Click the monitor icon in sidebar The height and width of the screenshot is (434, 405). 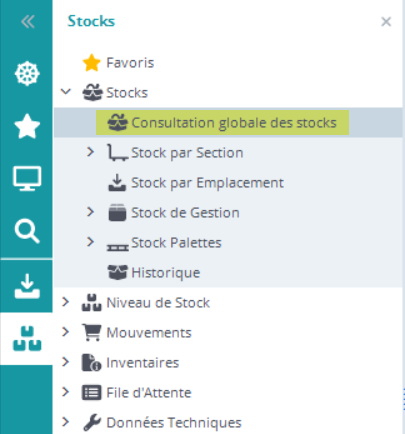coord(27,178)
